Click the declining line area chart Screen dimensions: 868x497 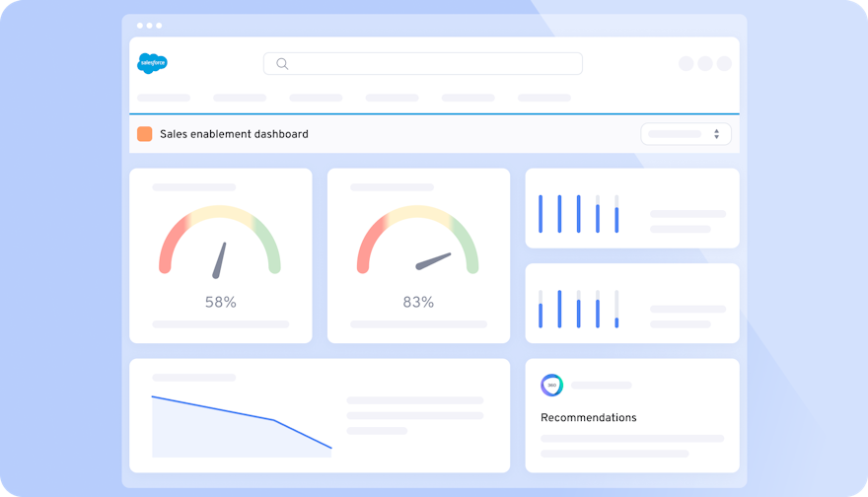coord(242,426)
